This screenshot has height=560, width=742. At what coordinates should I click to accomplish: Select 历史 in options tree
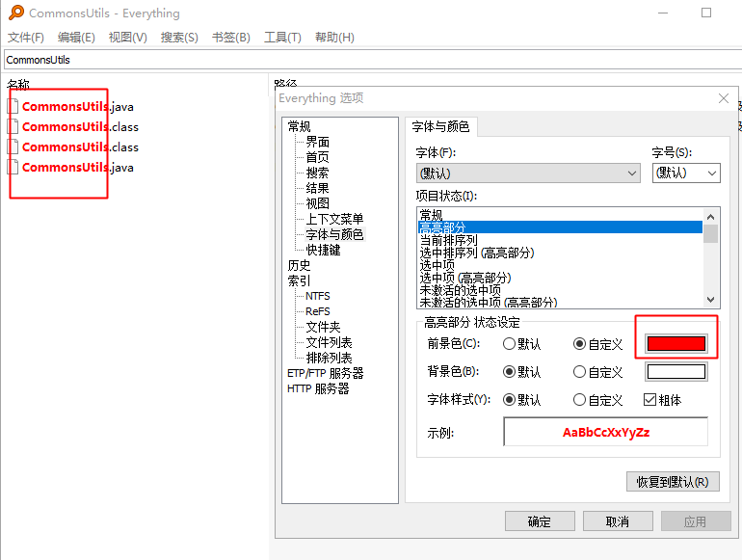[299, 265]
